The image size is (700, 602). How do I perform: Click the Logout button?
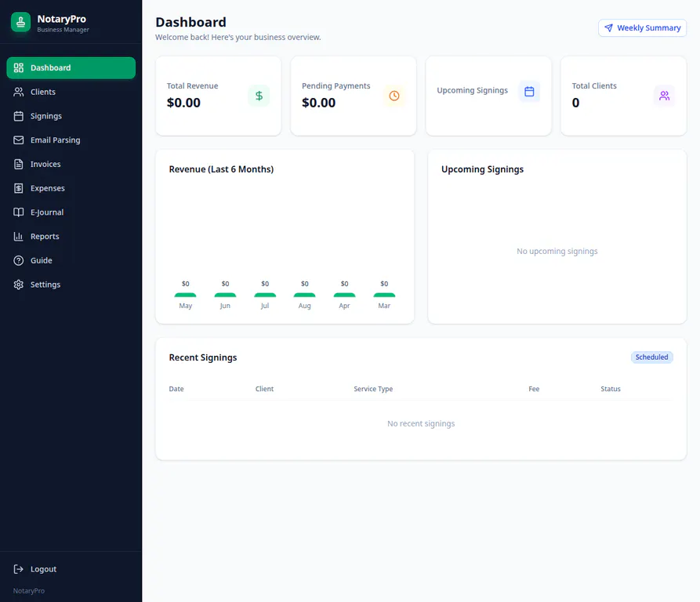71,569
